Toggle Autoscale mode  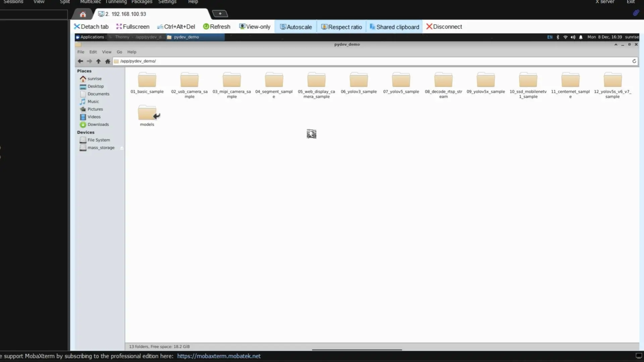[296, 27]
